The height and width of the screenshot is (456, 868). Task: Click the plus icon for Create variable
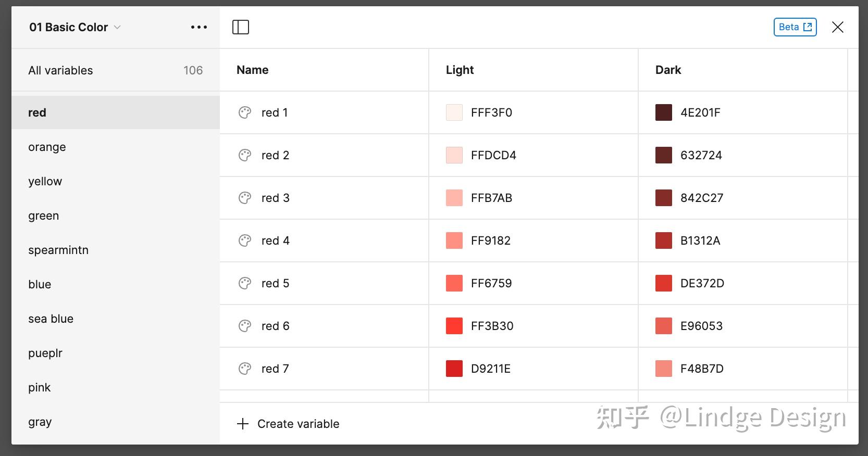(243, 424)
